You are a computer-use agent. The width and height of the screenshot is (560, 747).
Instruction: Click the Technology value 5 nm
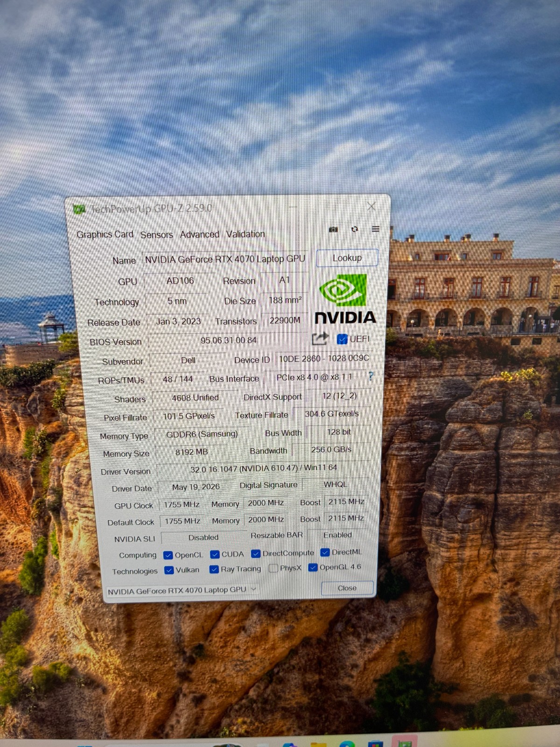pos(177,302)
